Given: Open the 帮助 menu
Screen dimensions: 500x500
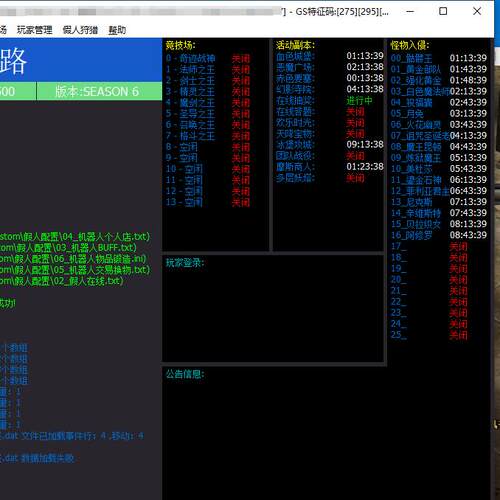Looking at the screenshot, I should tap(117, 30).
